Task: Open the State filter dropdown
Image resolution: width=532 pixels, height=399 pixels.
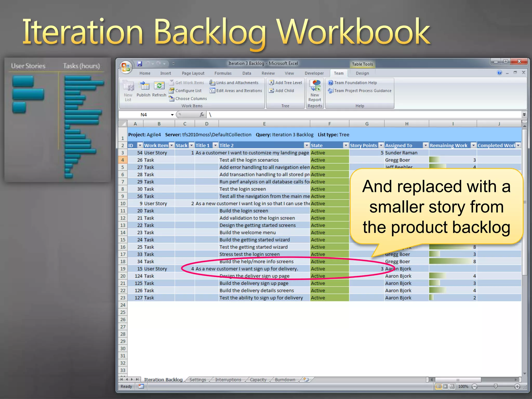Action: pos(346,145)
